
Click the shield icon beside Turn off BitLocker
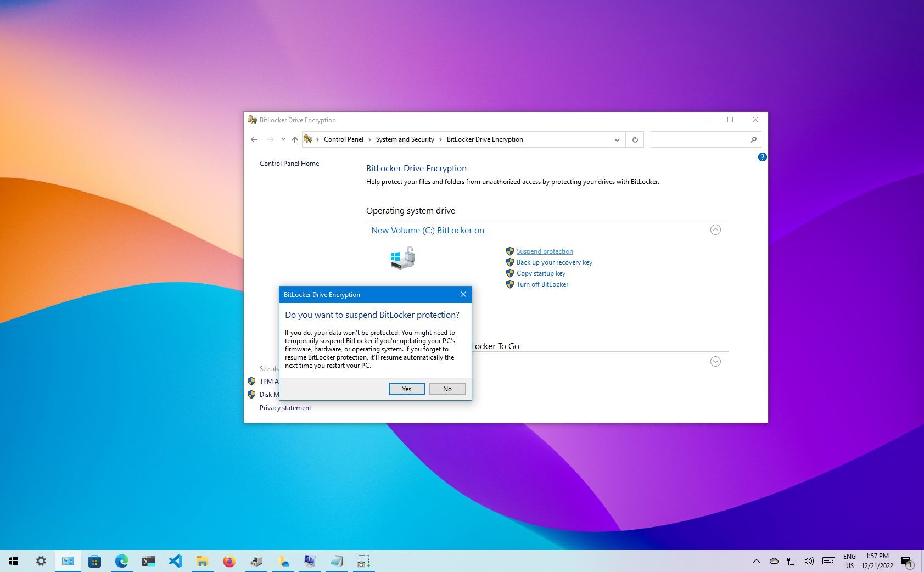[509, 284]
